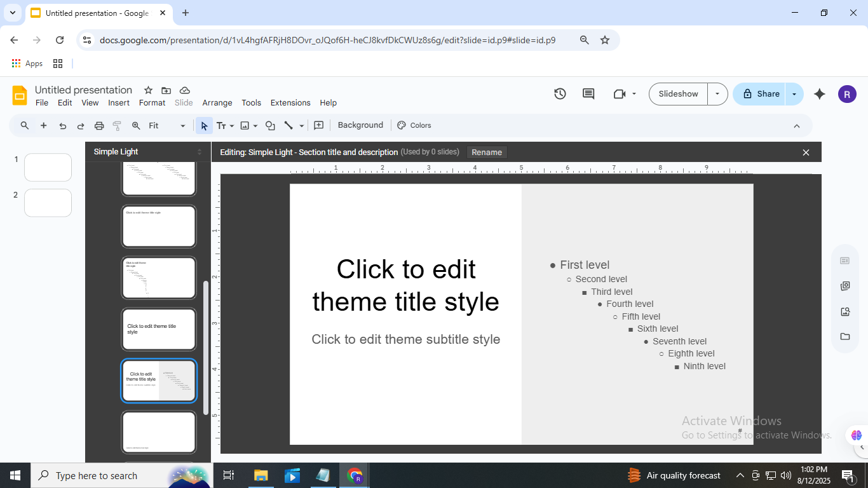Choose the Text box tool
The height and width of the screenshot is (488, 868).
tap(221, 126)
